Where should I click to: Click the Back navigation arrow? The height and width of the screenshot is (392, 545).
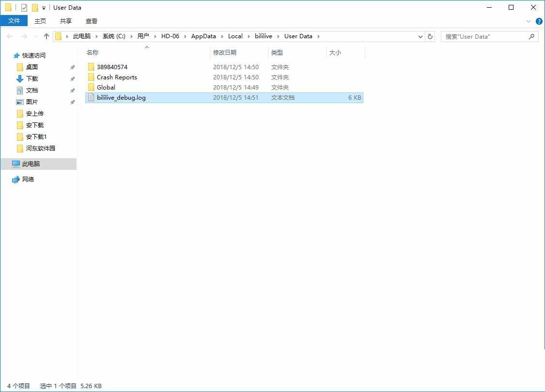tap(10, 36)
